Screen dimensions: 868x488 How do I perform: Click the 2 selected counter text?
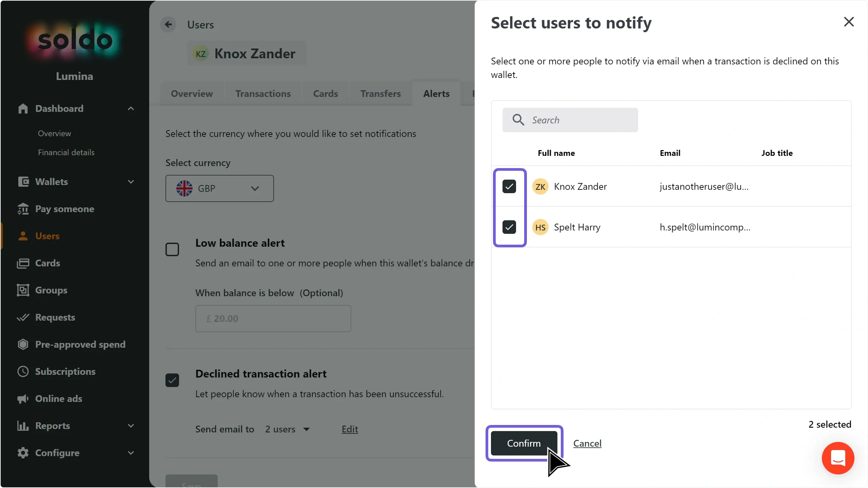pyautogui.click(x=830, y=424)
